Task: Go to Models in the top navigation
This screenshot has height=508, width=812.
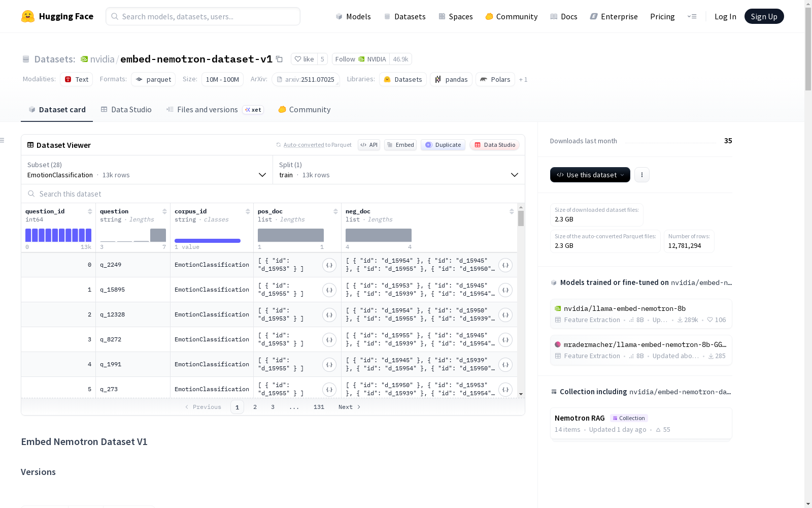Action: tap(353, 16)
